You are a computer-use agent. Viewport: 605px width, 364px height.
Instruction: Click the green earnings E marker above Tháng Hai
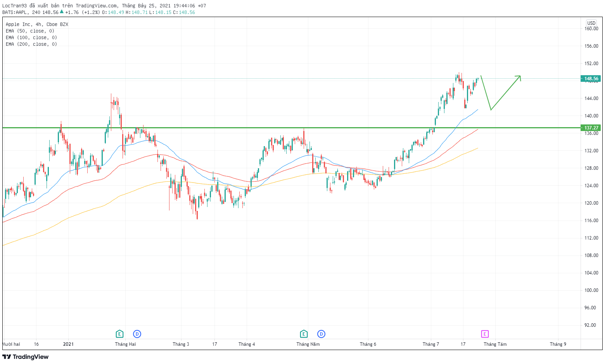click(x=119, y=334)
